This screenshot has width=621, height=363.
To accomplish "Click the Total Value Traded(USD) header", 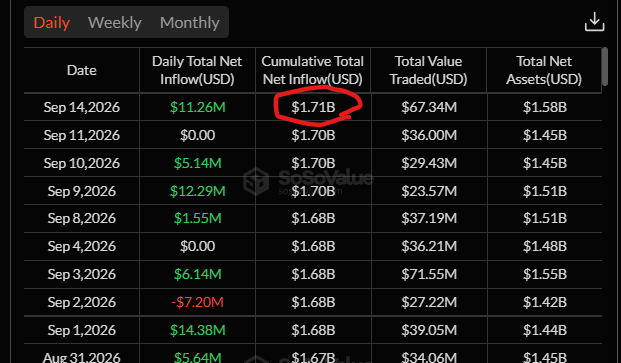I will pyautogui.click(x=429, y=70).
